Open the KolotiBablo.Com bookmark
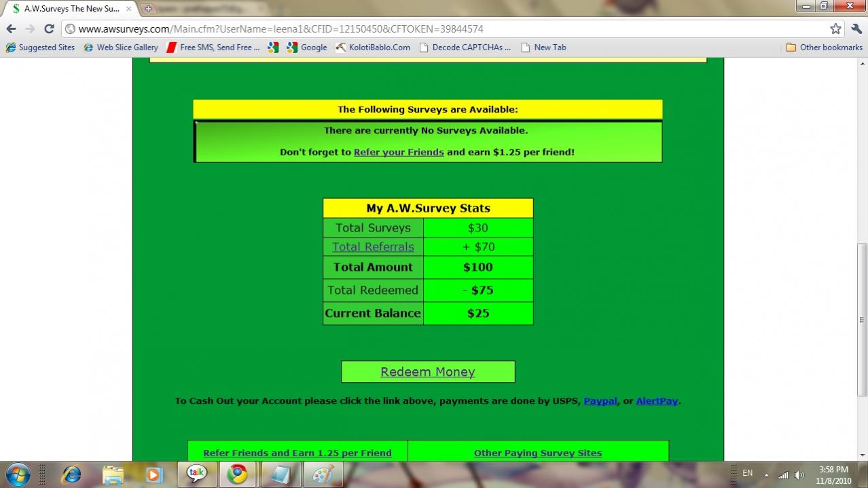 click(373, 48)
